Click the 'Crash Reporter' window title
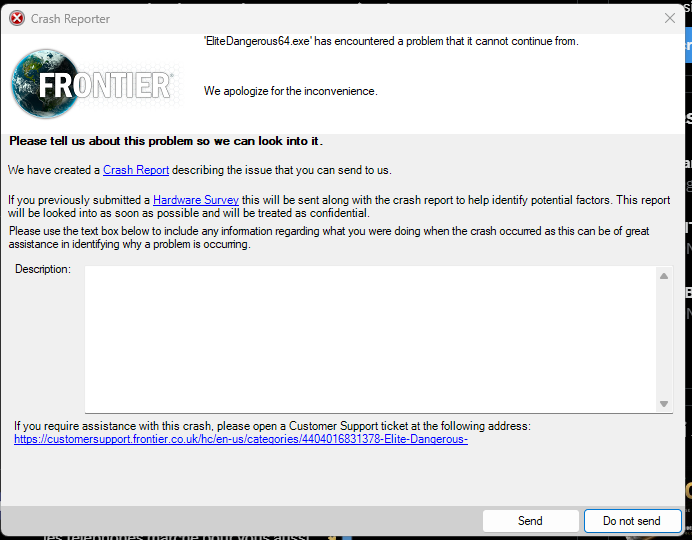Image resolution: width=692 pixels, height=540 pixels. [70, 19]
